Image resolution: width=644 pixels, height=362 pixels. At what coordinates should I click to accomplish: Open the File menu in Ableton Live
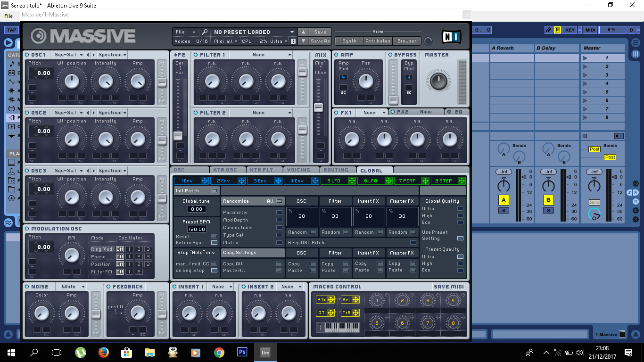coord(8,16)
